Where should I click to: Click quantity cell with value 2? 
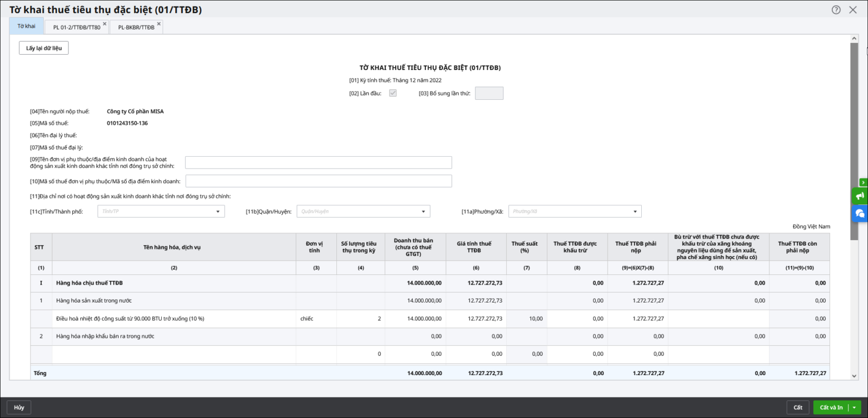click(x=361, y=319)
